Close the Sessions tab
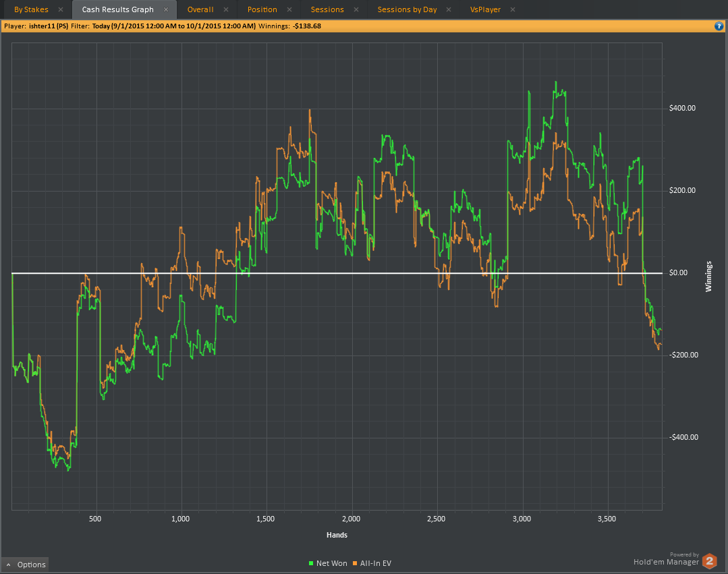This screenshot has width=728, height=574. [x=356, y=9]
